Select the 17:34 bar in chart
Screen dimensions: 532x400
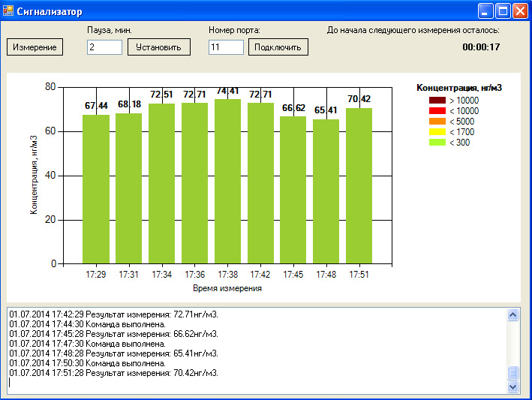162,184
